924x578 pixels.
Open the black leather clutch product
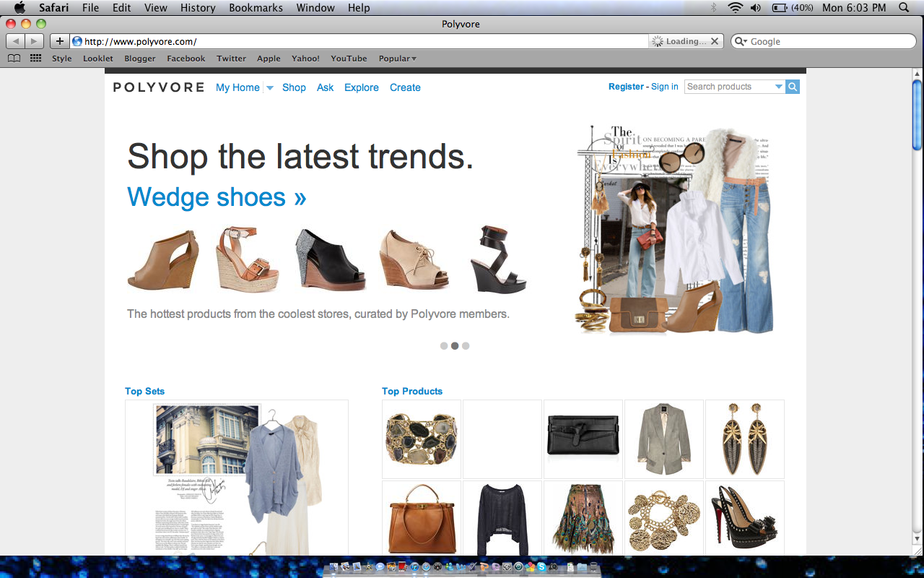583,439
